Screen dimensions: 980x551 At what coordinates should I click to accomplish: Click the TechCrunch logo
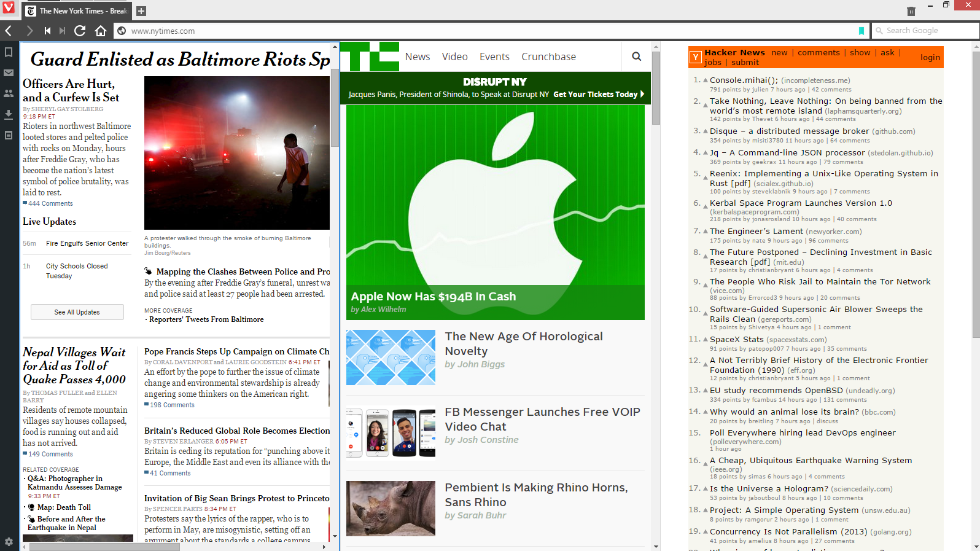pyautogui.click(x=370, y=57)
